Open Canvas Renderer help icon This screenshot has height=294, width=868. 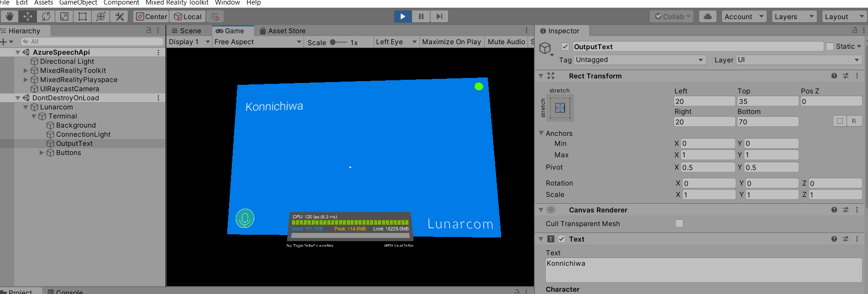click(834, 210)
